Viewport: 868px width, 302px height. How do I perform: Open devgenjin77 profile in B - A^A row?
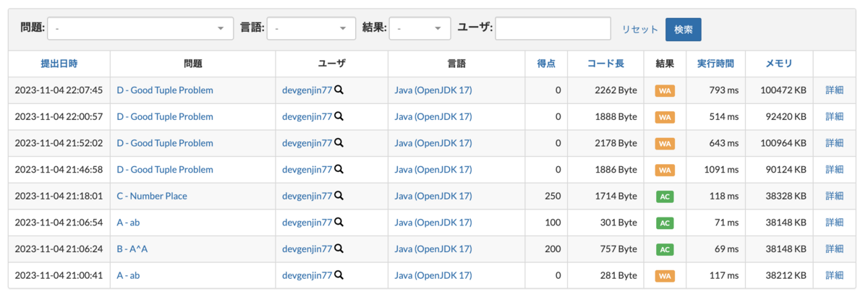point(307,249)
